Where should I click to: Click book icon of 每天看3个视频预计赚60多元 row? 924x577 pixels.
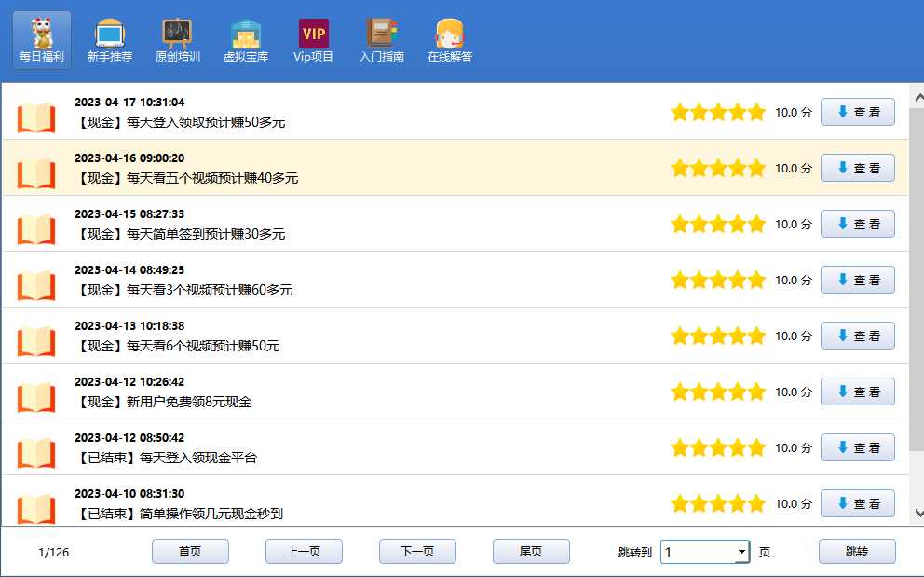pyautogui.click(x=36, y=285)
